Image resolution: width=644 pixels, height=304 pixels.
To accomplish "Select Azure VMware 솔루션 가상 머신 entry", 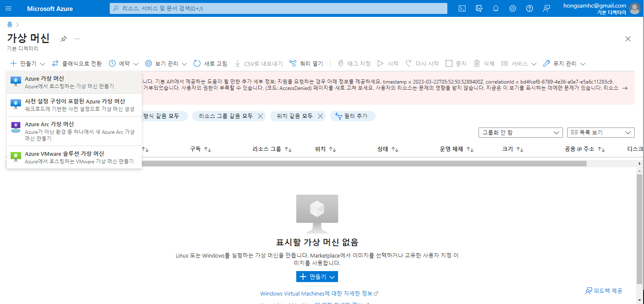I will click(x=74, y=157).
